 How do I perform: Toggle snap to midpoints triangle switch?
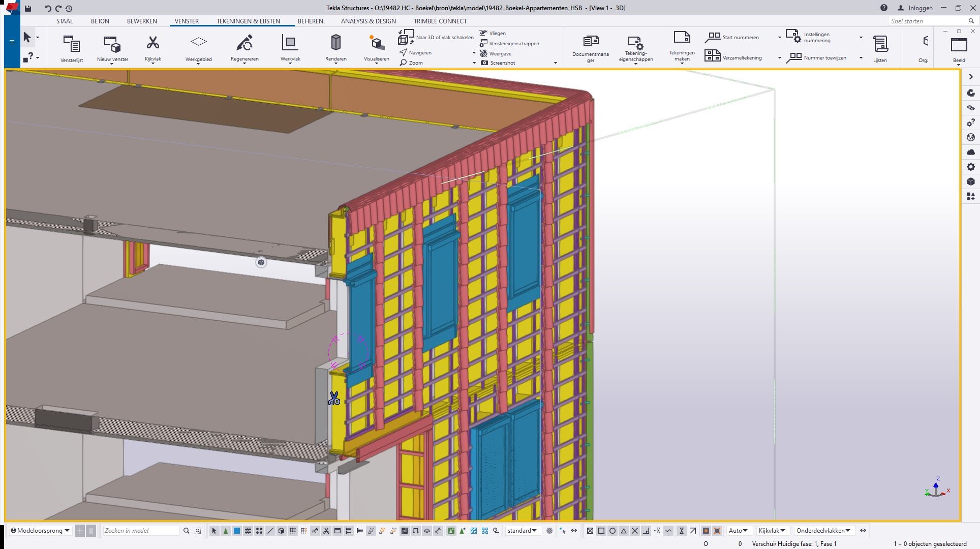pyautogui.click(x=624, y=531)
